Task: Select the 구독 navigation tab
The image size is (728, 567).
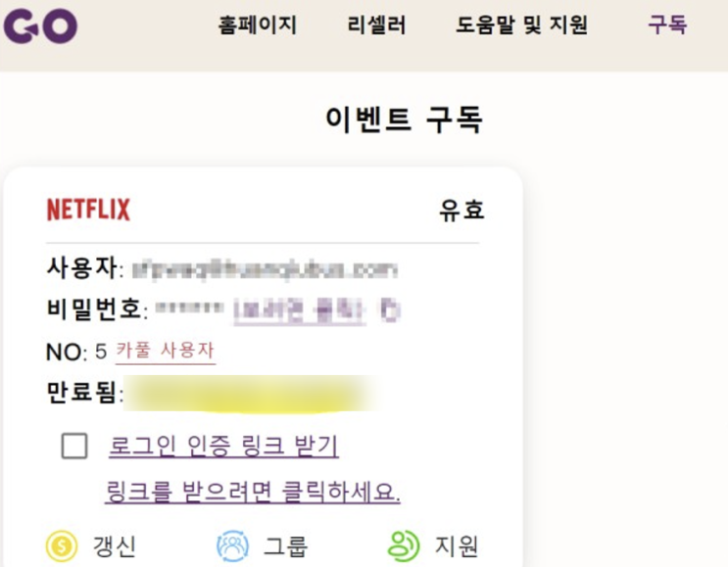Action: point(667,24)
